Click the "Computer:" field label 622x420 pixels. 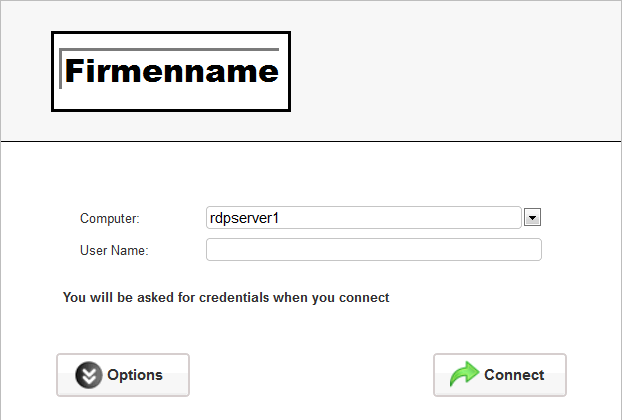tap(110, 218)
